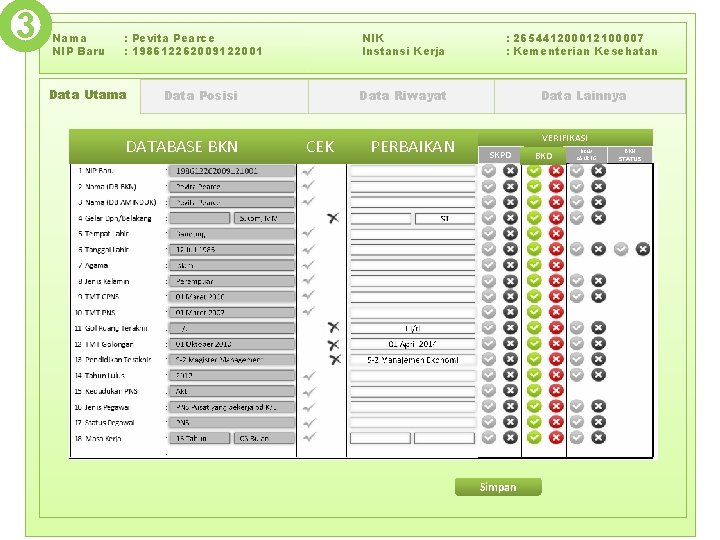The width and height of the screenshot is (720, 540).
Task: Toggle the CEK mark for Agama
Action: tap(308, 265)
